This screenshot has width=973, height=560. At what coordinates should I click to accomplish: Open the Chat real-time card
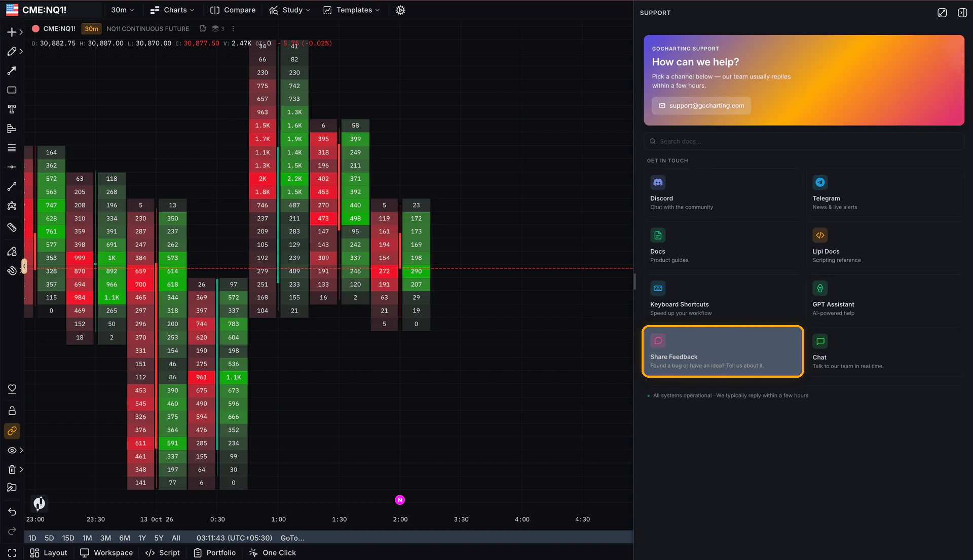pyautogui.click(x=885, y=352)
